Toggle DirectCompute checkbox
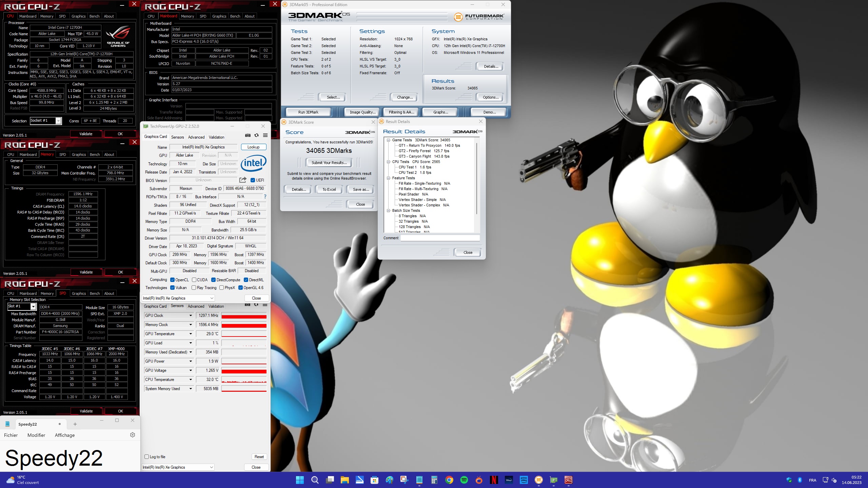Screen dimensions: 868x488 tap(213, 280)
